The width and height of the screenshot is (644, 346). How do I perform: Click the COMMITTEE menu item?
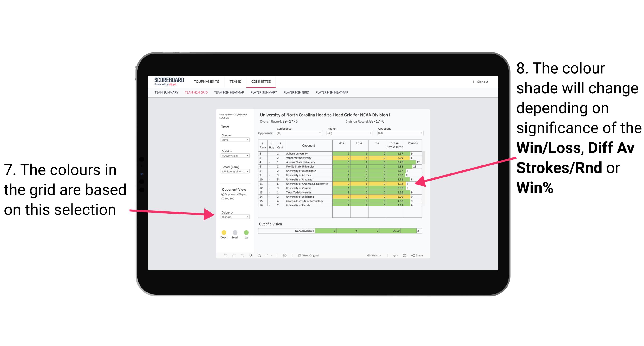(260, 82)
